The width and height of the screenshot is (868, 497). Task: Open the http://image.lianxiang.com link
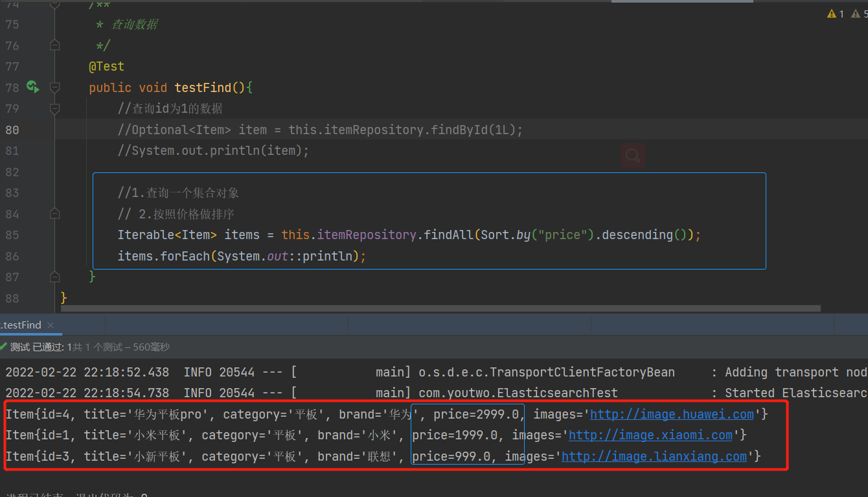(x=654, y=456)
